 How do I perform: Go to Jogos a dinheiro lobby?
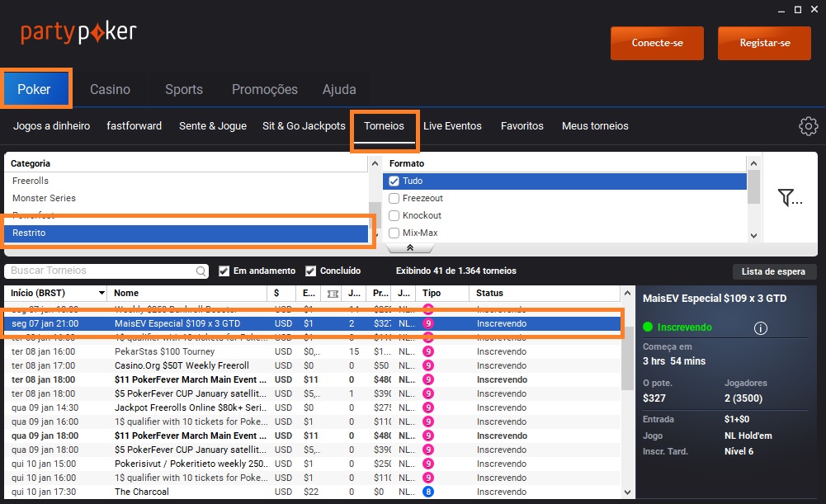click(52, 126)
